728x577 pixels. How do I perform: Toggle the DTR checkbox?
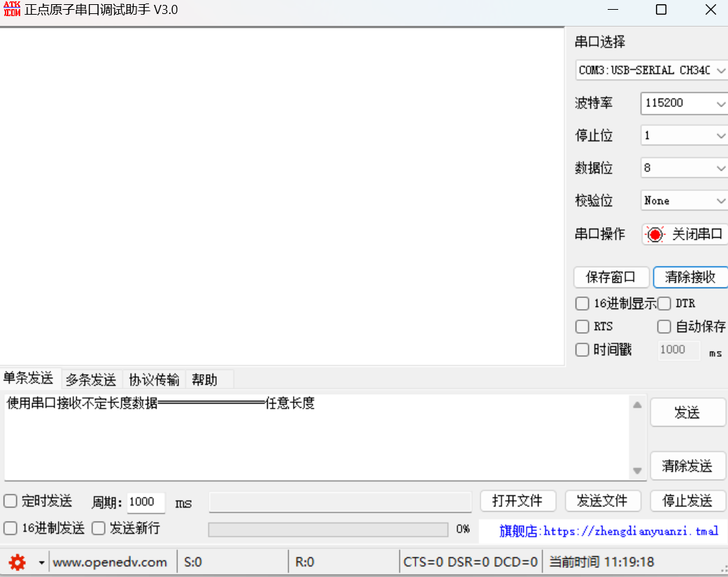click(664, 304)
